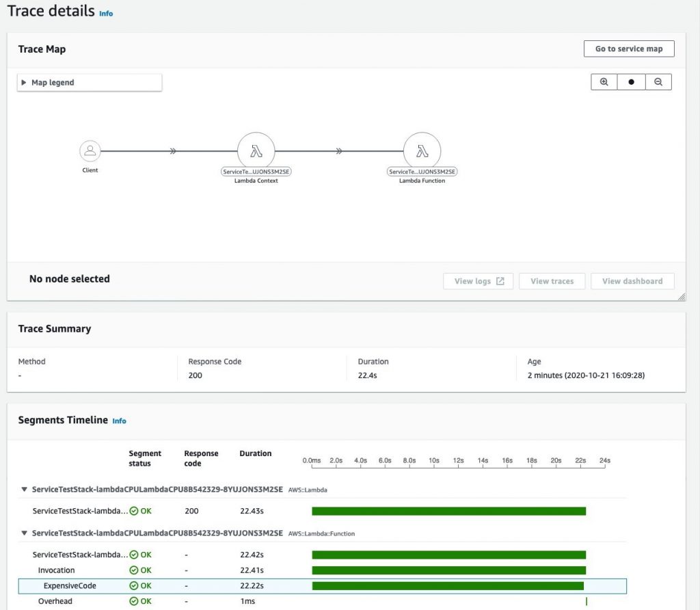Screen dimensions: 700x610
Task: Click the AWS::Lambda::Function type label
Action: [x=321, y=533]
